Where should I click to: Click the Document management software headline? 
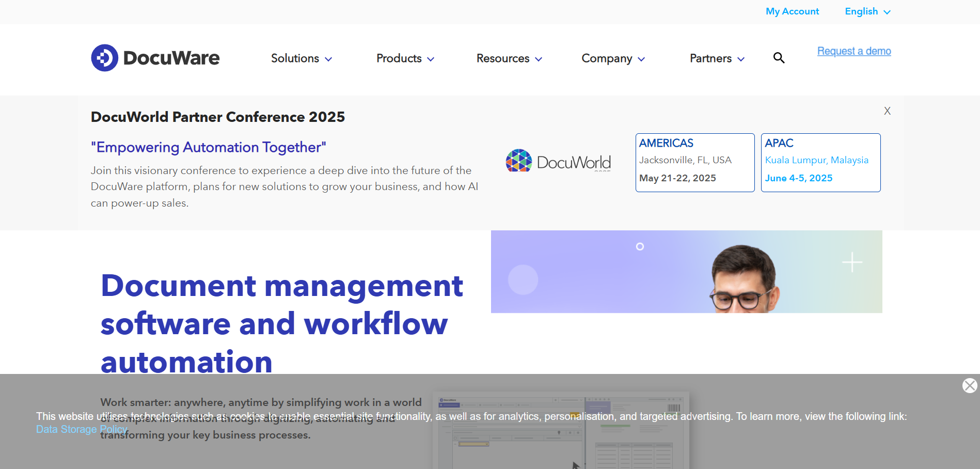click(x=282, y=323)
